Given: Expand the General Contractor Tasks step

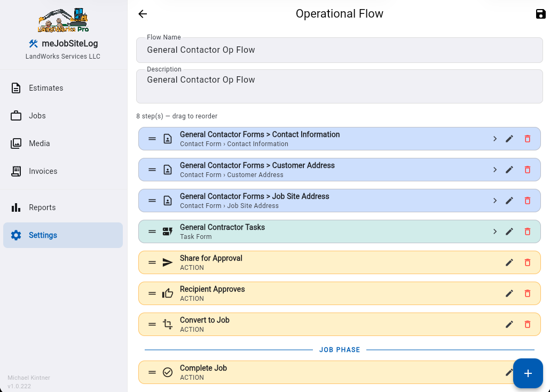Looking at the screenshot, I should pyautogui.click(x=494, y=231).
